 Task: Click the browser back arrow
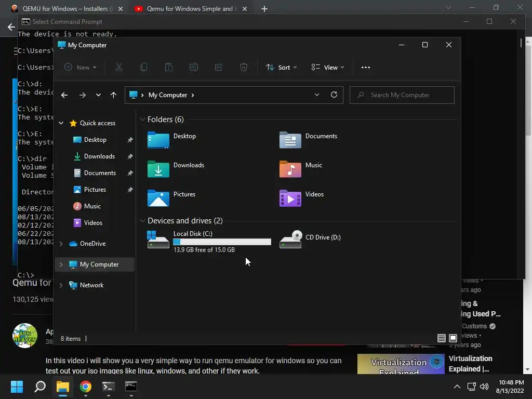point(11,27)
